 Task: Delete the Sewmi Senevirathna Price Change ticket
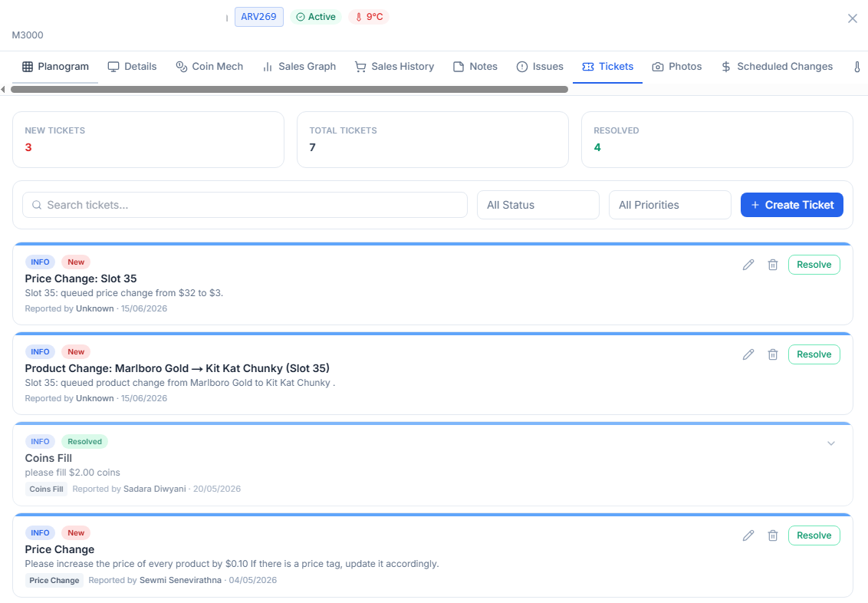[x=773, y=535]
